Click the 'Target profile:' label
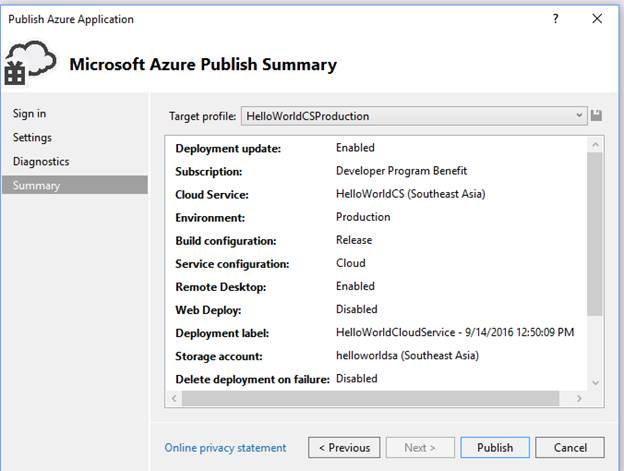 203,116
